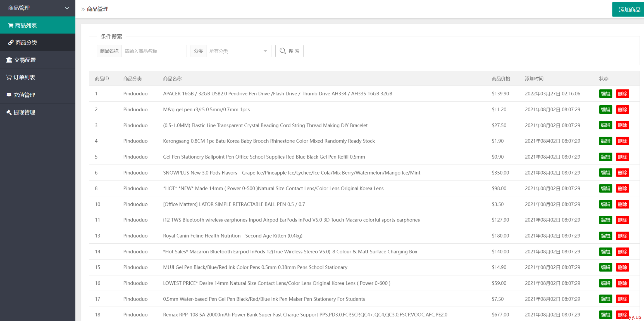Click the link icon beside 商品分类

tap(11, 42)
